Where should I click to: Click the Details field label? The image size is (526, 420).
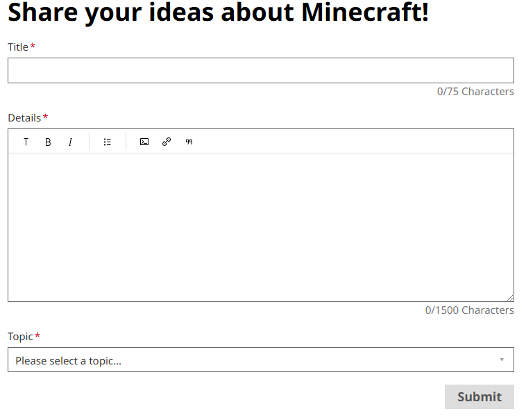coord(24,118)
